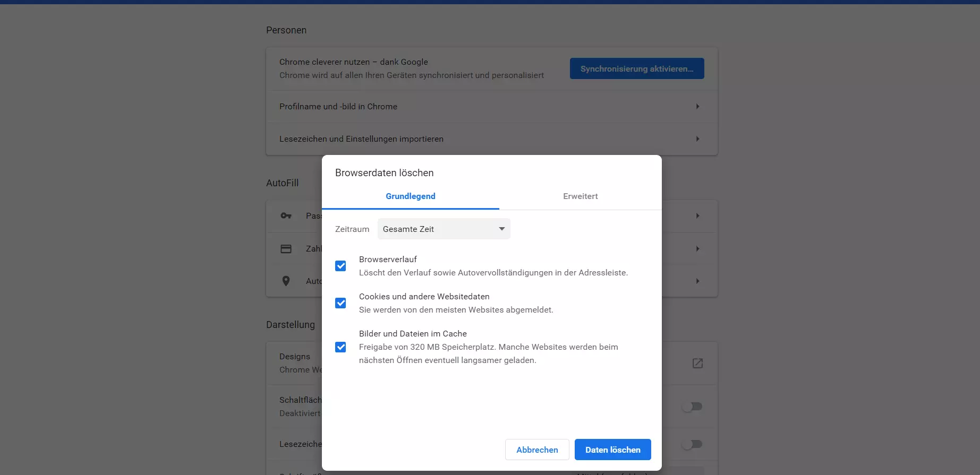Open the Zeitraum dropdown Gesamte Zeit
Image resolution: width=980 pixels, height=475 pixels.
[x=444, y=229]
